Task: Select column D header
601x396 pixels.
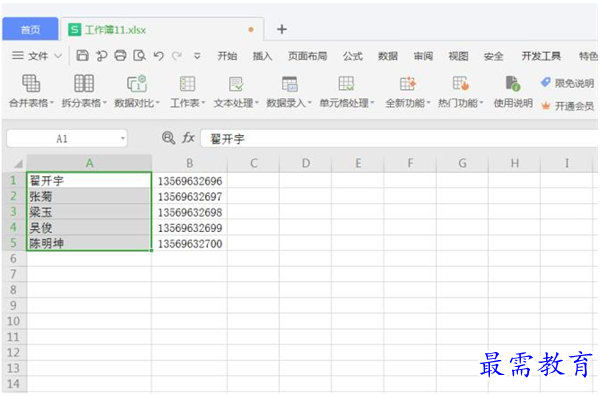Action: [x=305, y=163]
